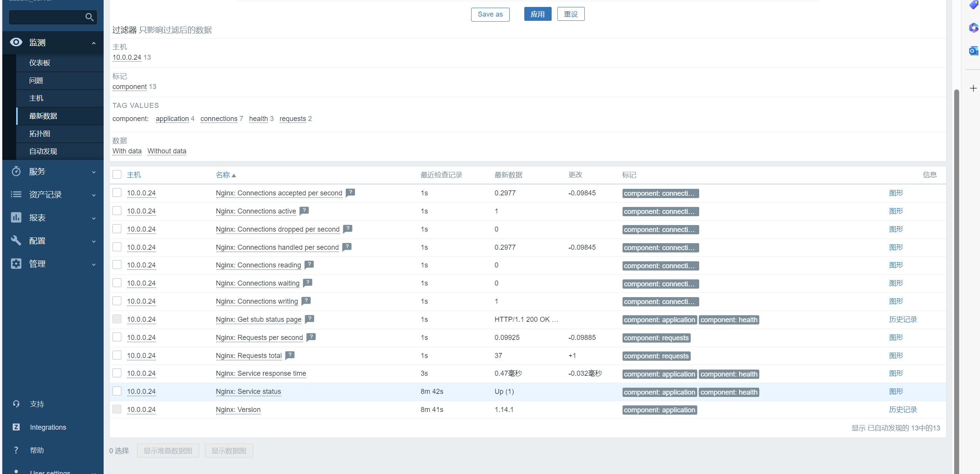Click the help icon beside Connections active
980x474 pixels.
point(304,211)
